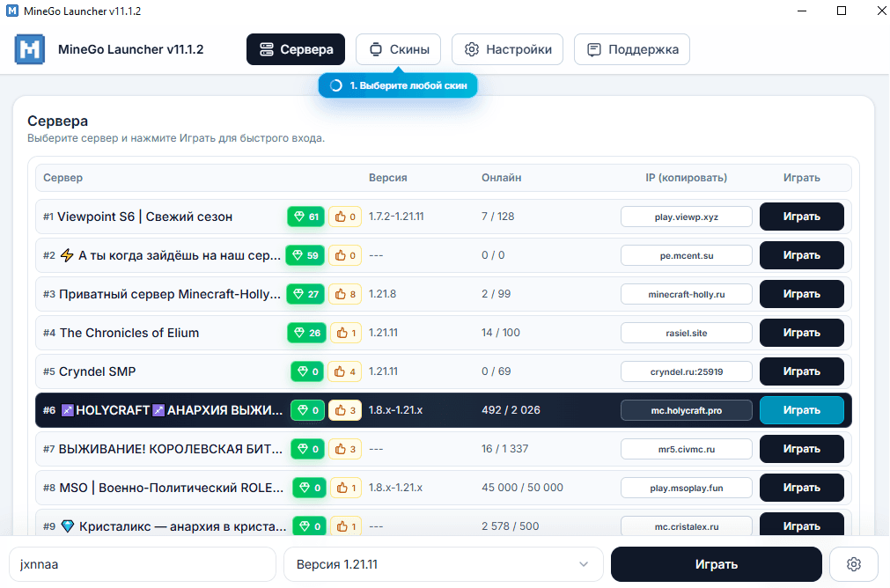Copy the play.viewp.xyz IP address
Image resolution: width=890 pixels, height=588 pixels.
coord(687,217)
